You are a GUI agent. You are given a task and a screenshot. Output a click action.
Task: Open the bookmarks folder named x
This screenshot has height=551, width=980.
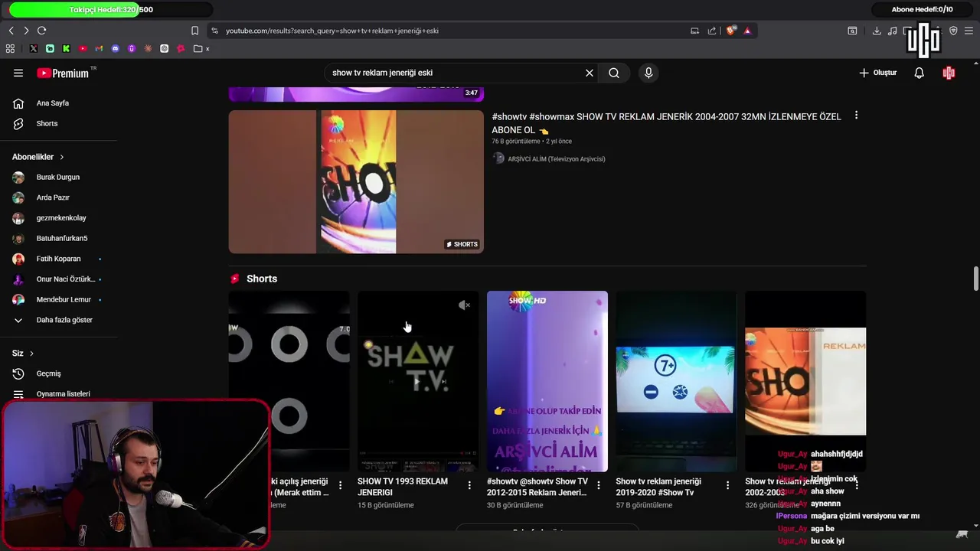click(202, 49)
